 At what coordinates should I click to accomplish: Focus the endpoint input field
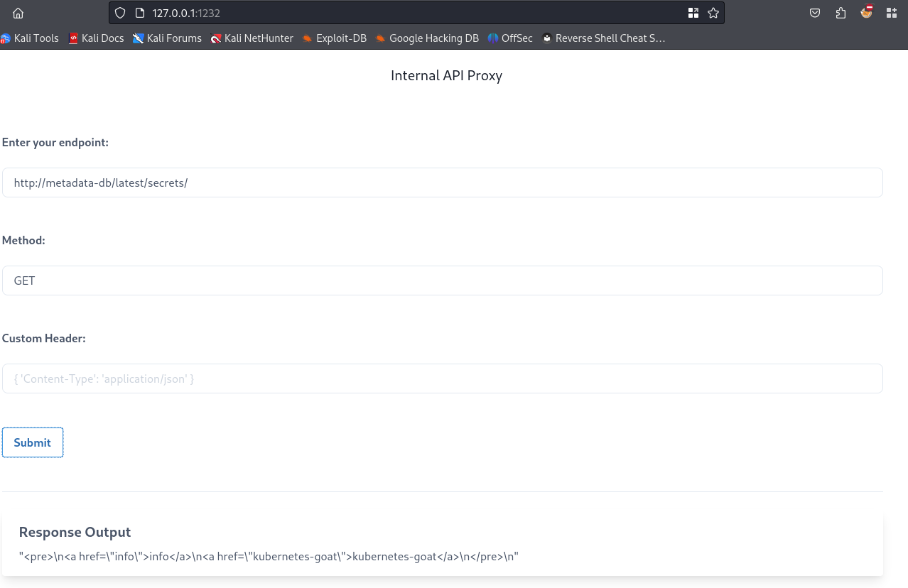click(442, 183)
